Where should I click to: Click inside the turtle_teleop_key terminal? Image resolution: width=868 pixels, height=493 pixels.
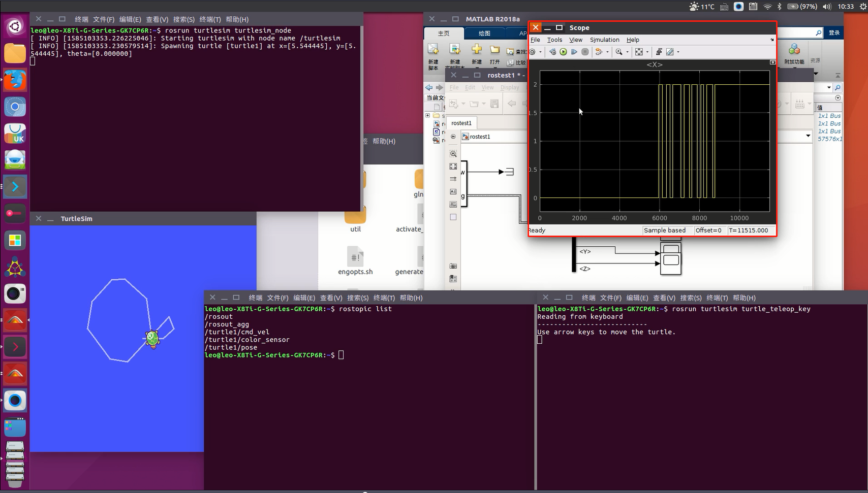click(701, 406)
